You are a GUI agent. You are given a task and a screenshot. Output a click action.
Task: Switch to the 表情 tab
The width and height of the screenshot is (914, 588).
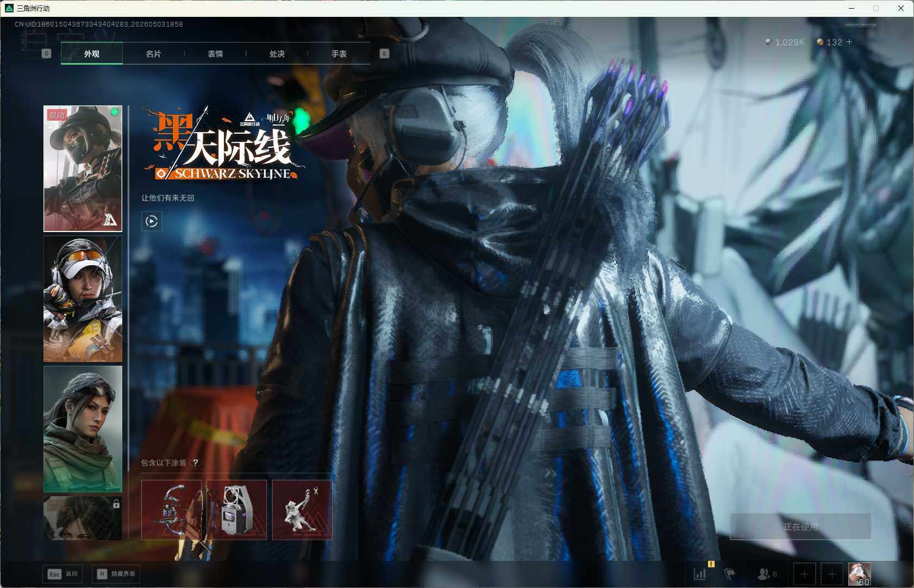pos(215,54)
